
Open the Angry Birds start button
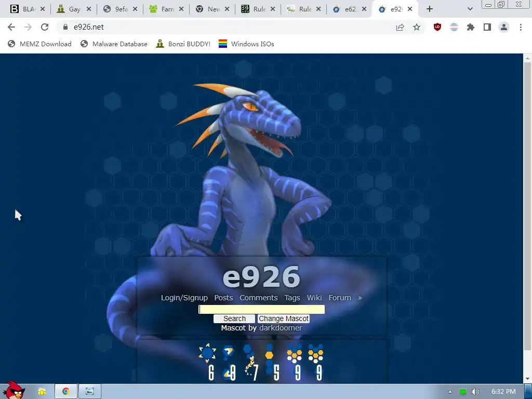[14, 390]
